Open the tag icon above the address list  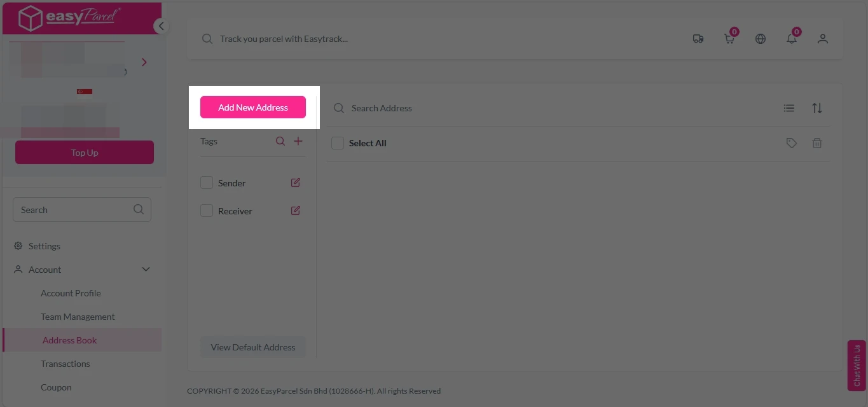(x=791, y=143)
